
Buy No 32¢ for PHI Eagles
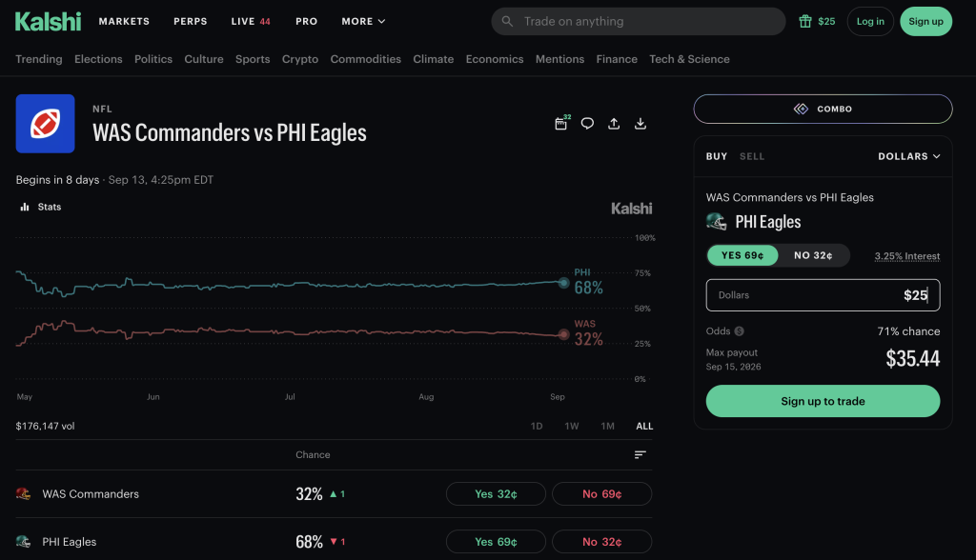pyautogui.click(x=602, y=541)
